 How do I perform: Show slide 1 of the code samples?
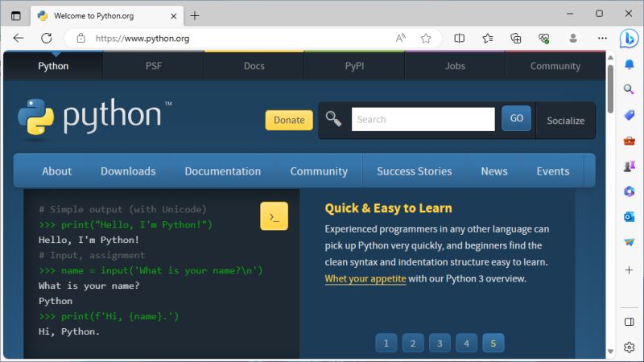click(x=386, y=343)
